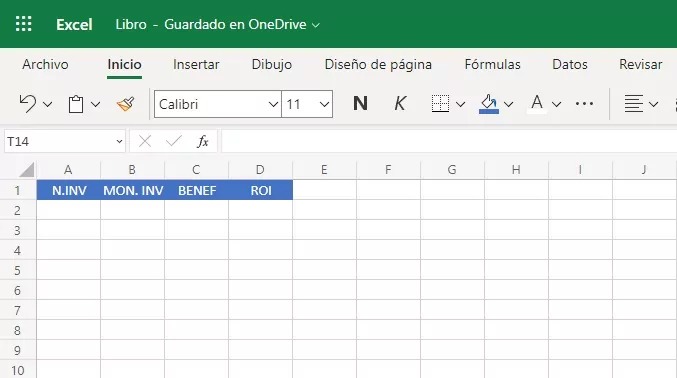Select column I header
The height and width of the screenshot is (378, 677).
(x=580, y=170)
